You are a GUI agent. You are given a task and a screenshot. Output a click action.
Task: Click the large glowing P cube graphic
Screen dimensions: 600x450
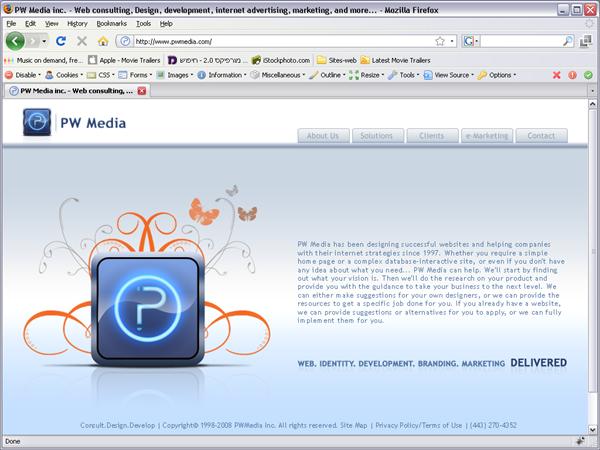pos(148,309)
